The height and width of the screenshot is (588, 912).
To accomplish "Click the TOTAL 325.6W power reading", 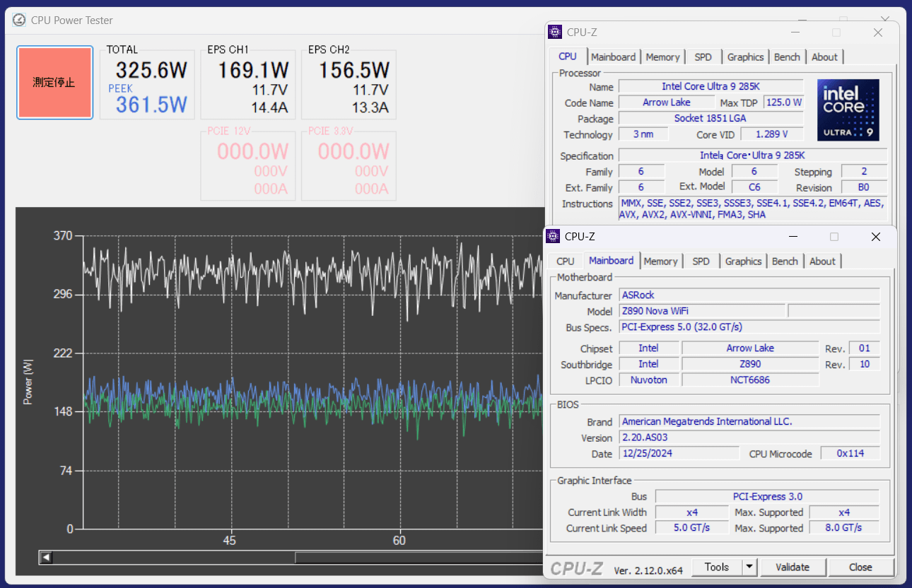I will 151,70.
